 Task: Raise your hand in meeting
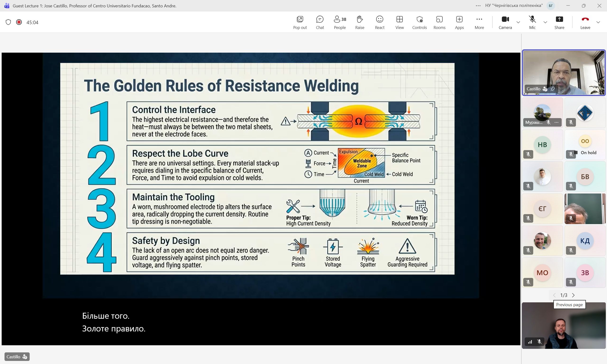click(360, 22)
